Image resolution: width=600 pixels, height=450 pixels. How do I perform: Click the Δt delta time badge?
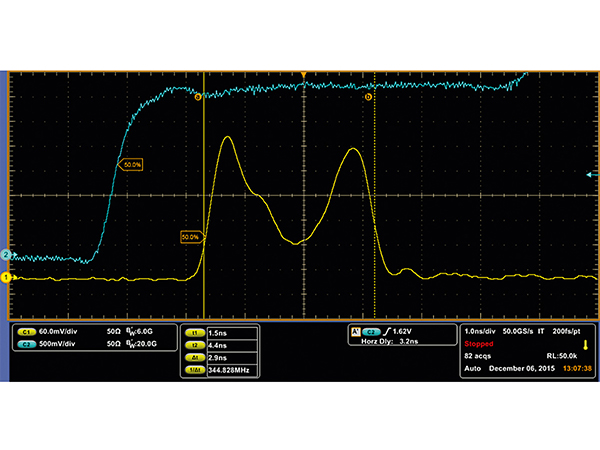click(x=192, y=357)
